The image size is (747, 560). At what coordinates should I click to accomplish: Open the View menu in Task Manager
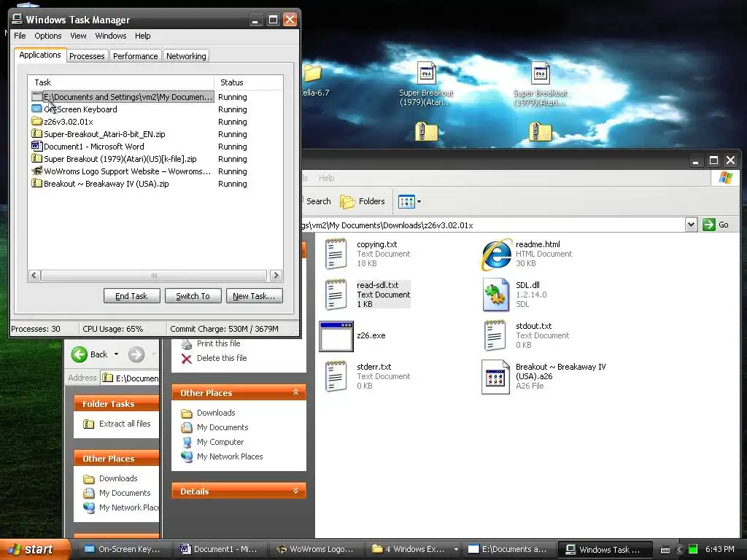pos(78,36)
